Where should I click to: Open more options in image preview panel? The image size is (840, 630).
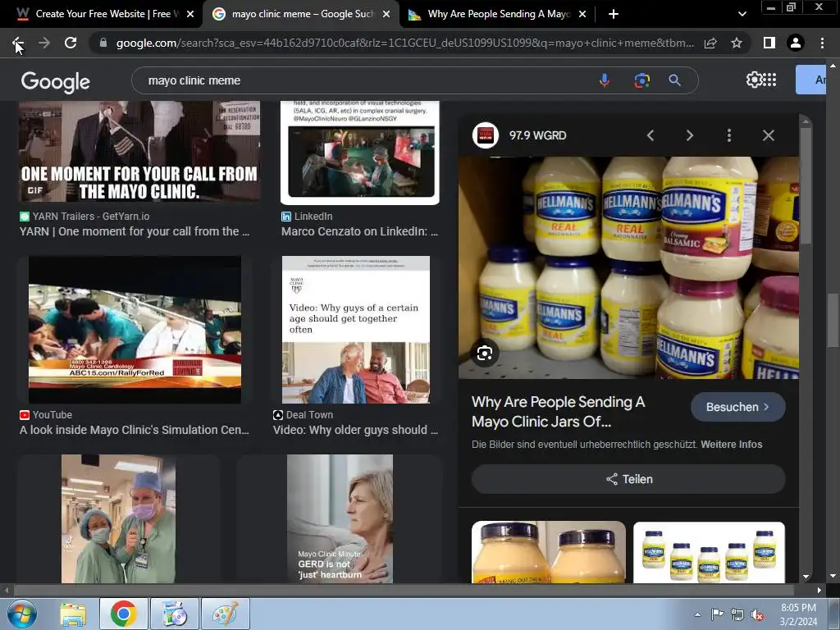729,135
